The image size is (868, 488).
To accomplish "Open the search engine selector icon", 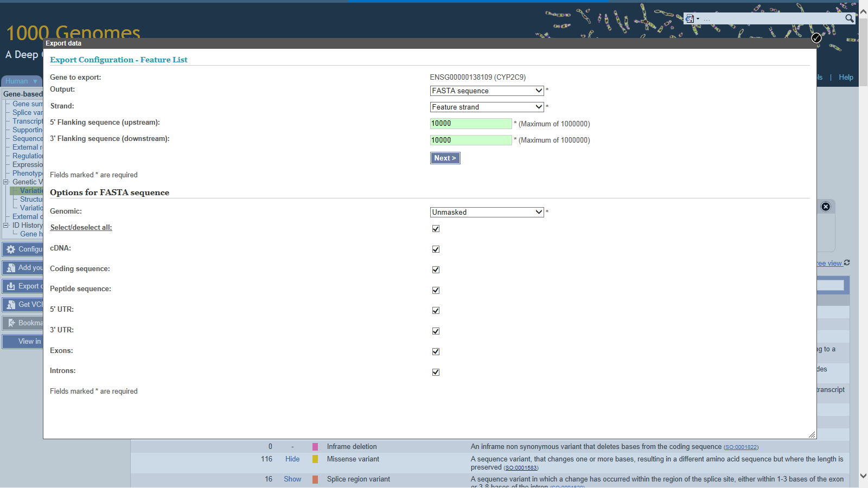I will point(690,18).
